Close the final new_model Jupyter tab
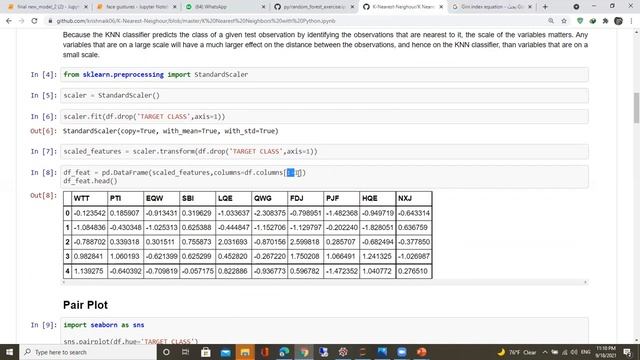The image size is (640, 360). click(x=86, y=7)
